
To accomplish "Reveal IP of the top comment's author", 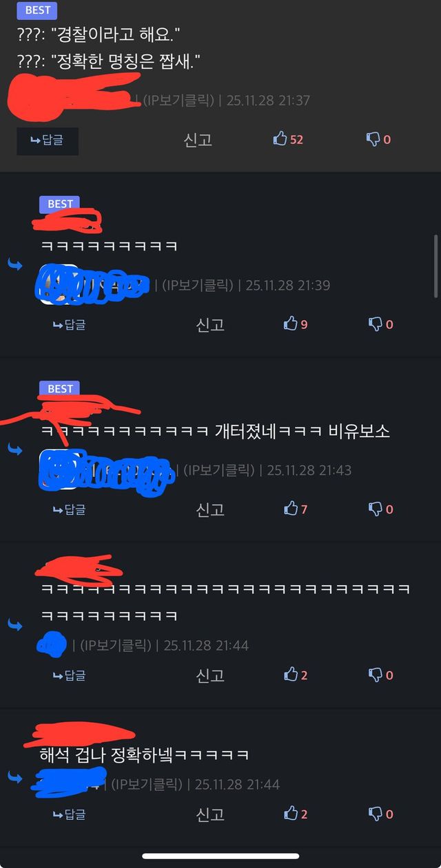I will pyautogui.click(x=178, y=100).
